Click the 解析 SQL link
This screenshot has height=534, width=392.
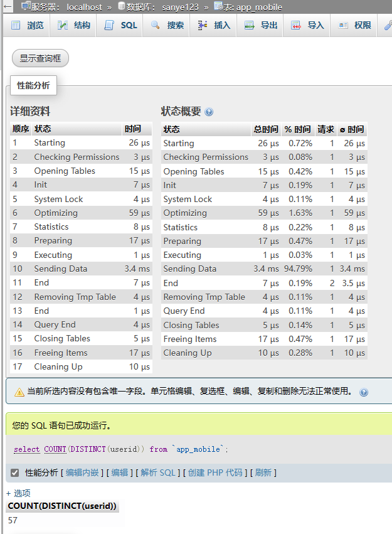158,473
